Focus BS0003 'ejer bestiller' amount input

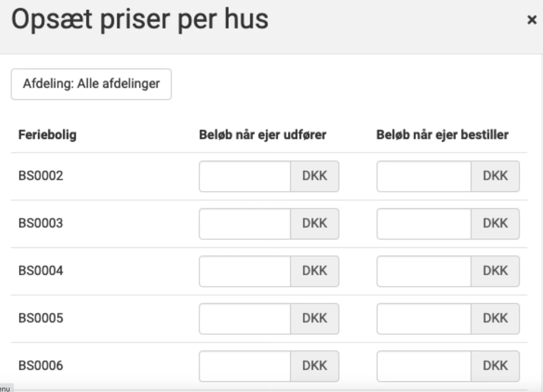coord(424,224)
